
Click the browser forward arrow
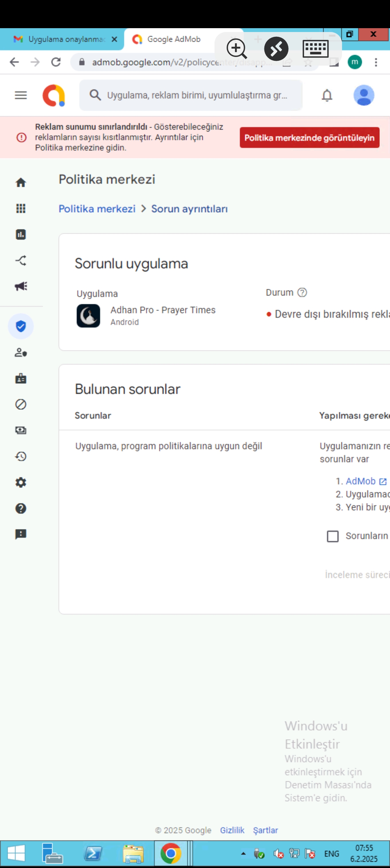tap(35, 62)
